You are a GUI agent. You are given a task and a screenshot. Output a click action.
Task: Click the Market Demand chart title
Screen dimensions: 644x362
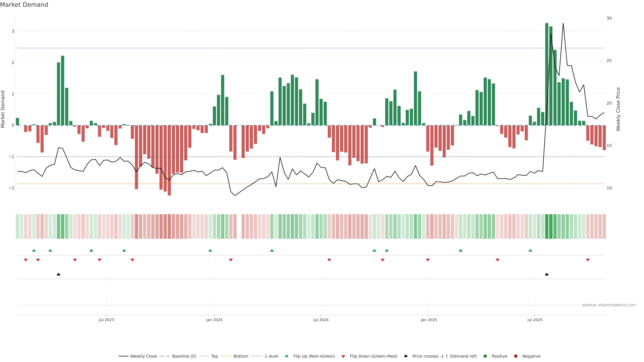[x=24, y=5]
